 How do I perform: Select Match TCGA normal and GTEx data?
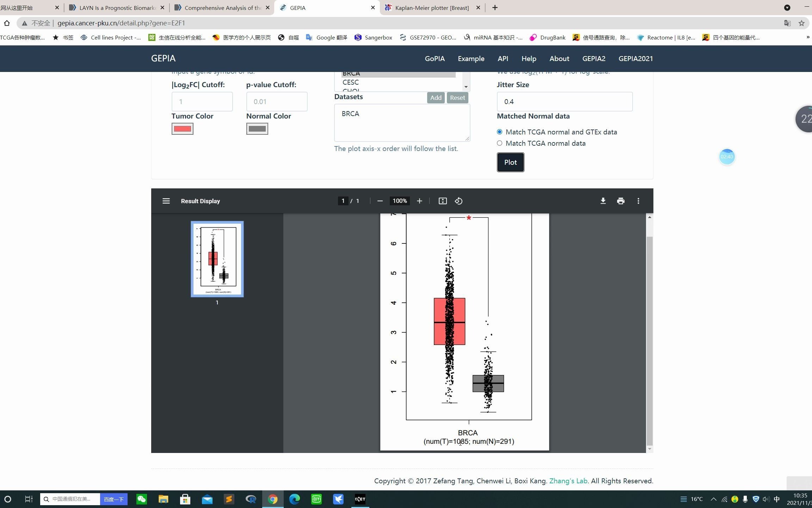pyautogui.click(x=500, y=131)
